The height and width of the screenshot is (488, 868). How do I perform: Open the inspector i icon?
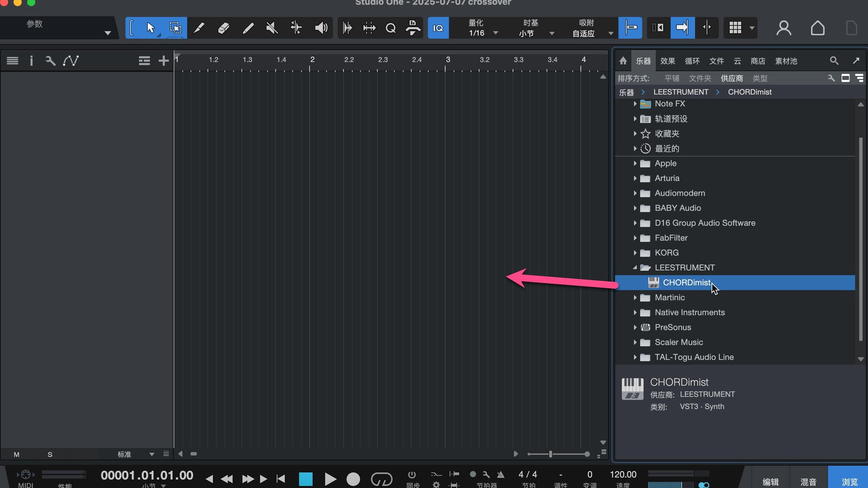(31, 61)
